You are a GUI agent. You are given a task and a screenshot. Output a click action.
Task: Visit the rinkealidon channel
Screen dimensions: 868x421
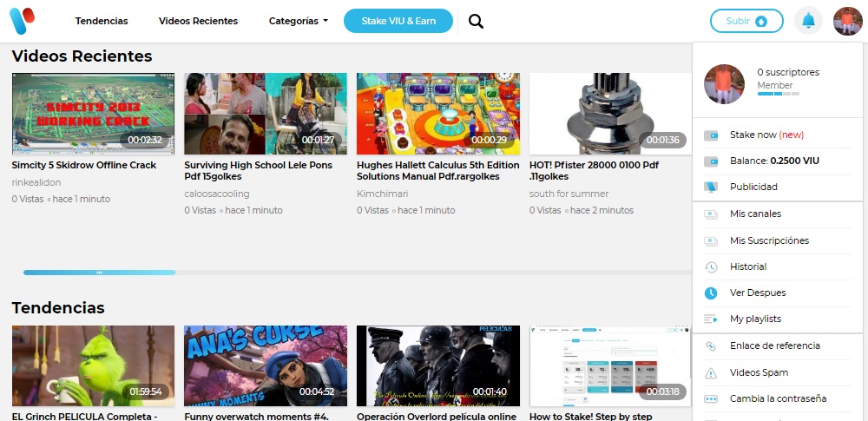(36, 183)
